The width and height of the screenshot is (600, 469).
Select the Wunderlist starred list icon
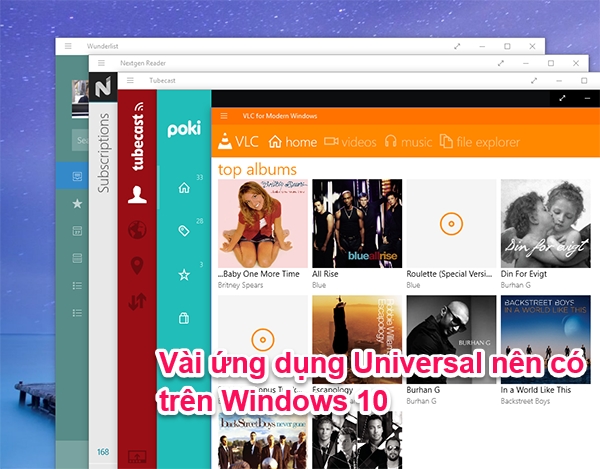pyautogui.click(x=77, y=204)
